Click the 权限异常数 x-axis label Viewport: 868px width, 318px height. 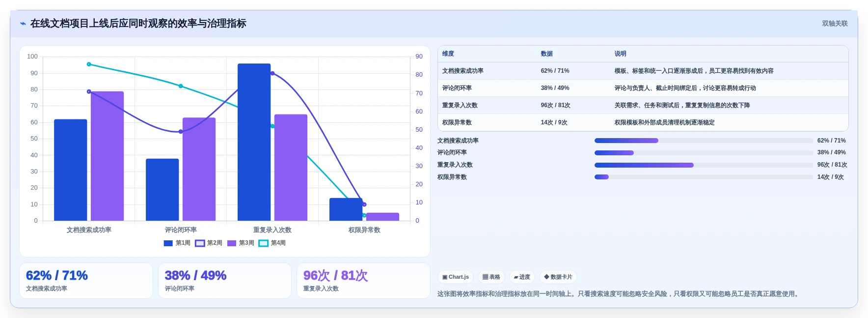[x=364, y=230]
